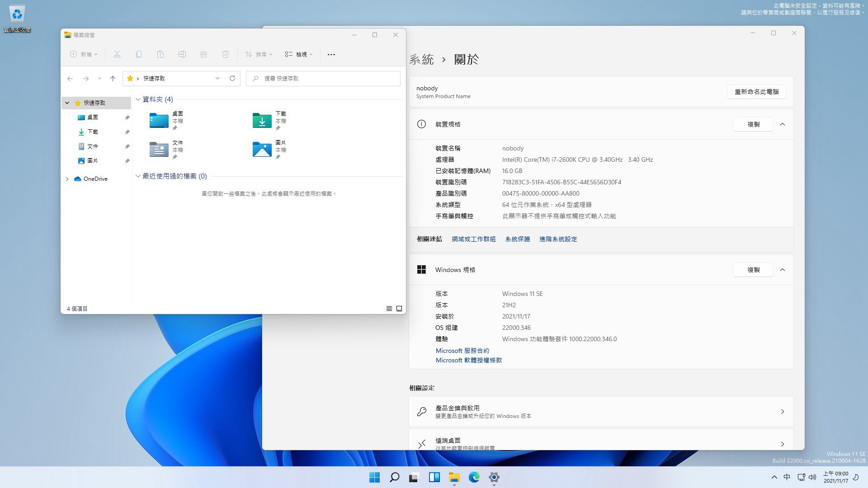
Task: Open Microsoft 軟體授權條款 link
Action: coord(468,360)
